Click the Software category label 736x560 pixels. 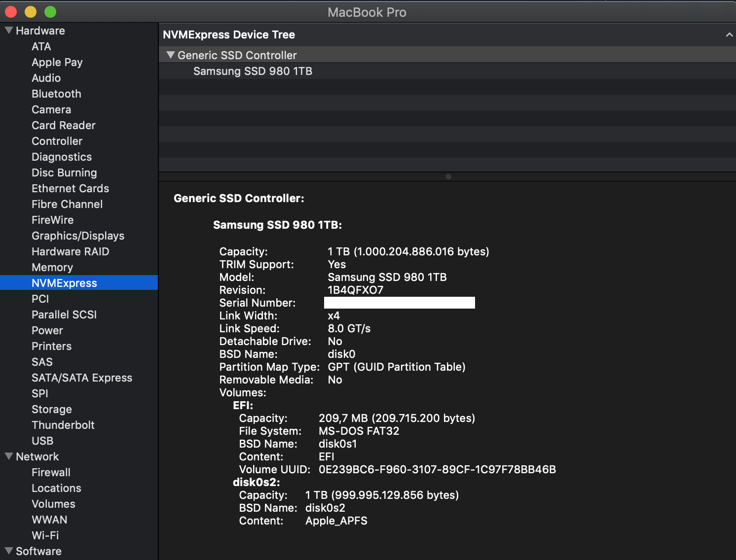39,551
